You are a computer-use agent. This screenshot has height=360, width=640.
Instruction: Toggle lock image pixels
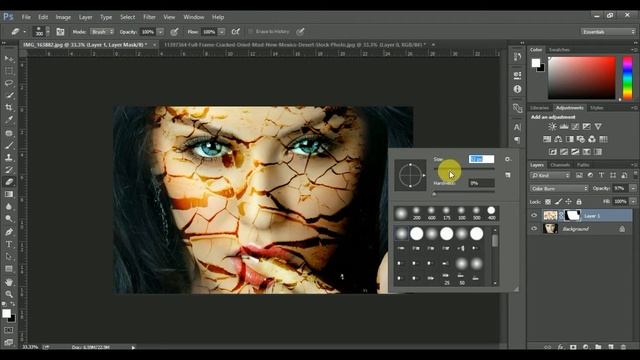click(558, 202)
